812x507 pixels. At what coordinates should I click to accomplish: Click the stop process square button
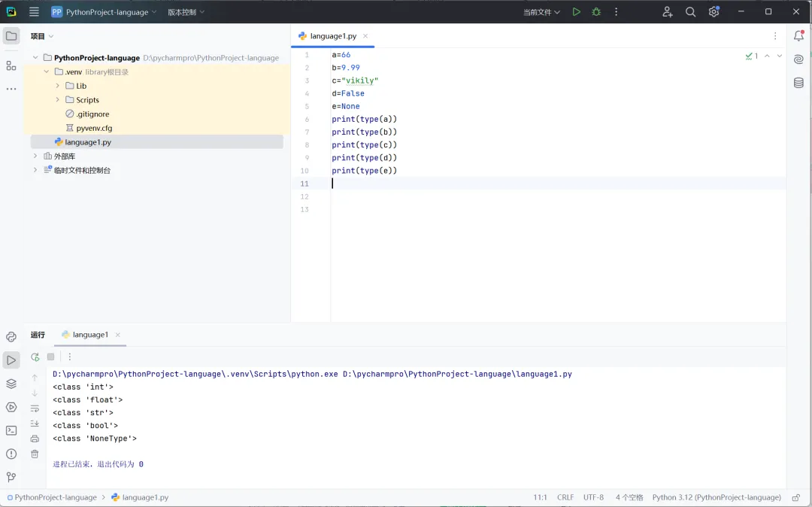pos(51,357)
